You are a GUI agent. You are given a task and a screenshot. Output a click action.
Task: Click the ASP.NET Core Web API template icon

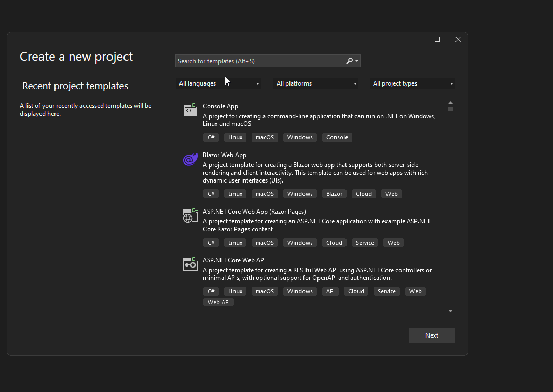click(190, 264)
